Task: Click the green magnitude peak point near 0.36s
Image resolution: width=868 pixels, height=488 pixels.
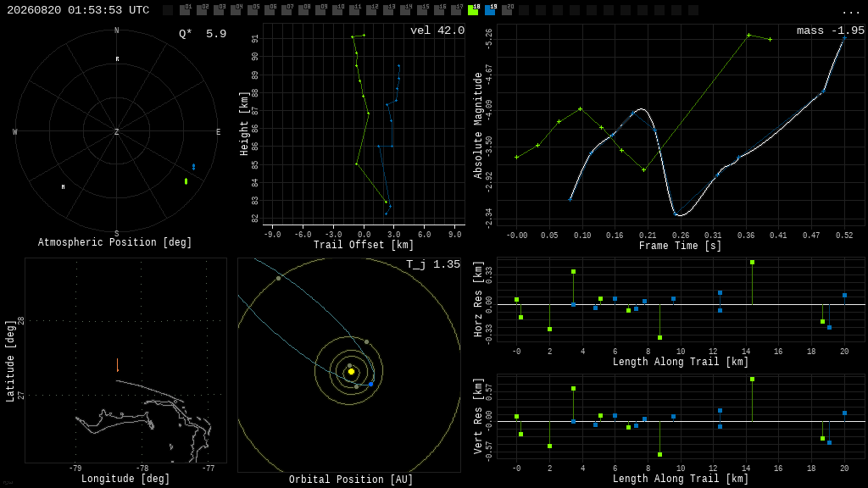Action: click(748, 36)
